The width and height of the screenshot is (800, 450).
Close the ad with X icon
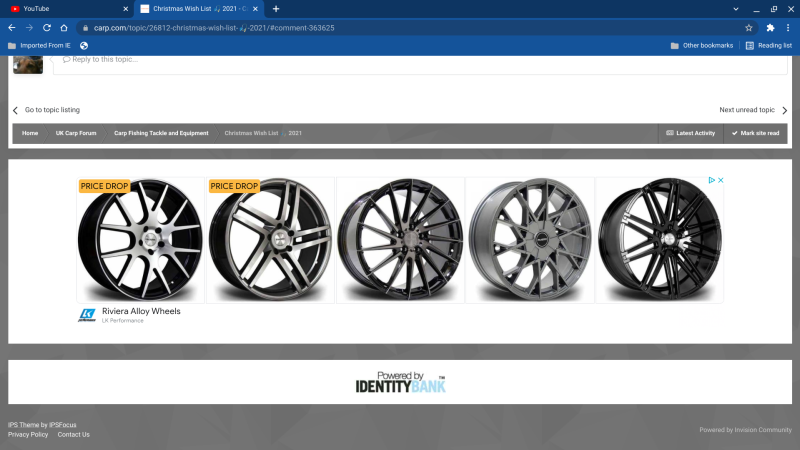point(720,180)
